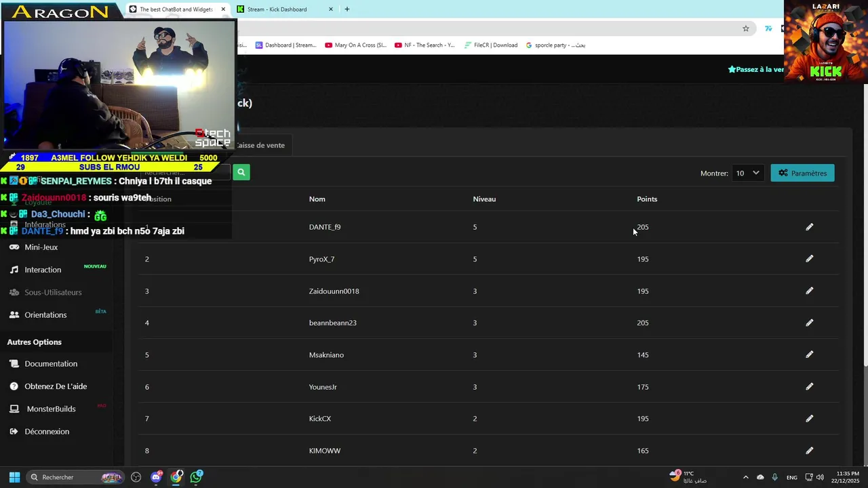Edit Msakniano row with pencil icon
The image size is (868, 488).
click(809, 354)
